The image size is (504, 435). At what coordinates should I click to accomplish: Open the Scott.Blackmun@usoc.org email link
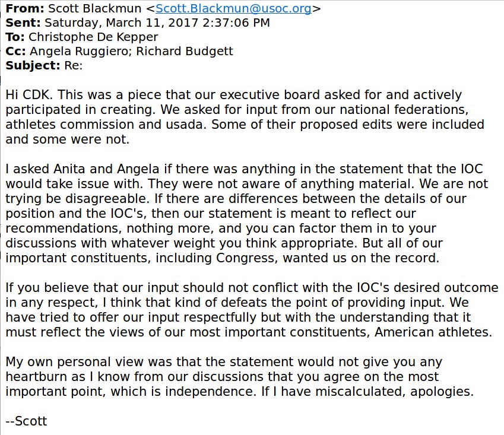[x=233, y=9]
